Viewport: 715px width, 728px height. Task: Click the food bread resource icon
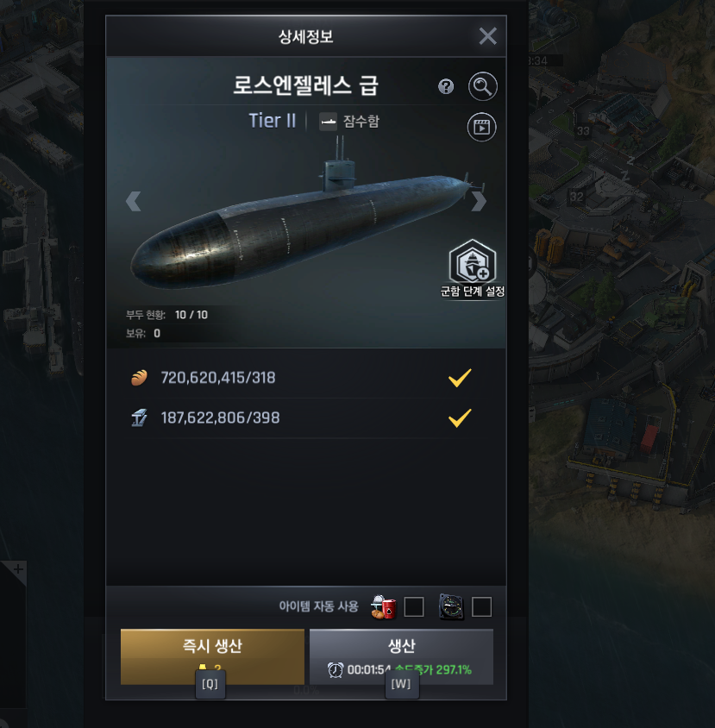139,378
